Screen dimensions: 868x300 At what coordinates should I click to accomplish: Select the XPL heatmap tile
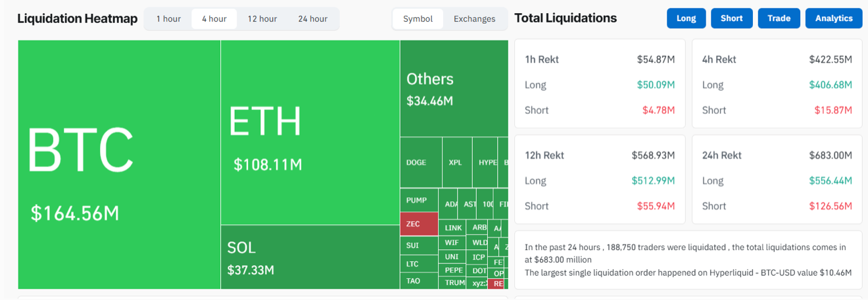point(456,162)
